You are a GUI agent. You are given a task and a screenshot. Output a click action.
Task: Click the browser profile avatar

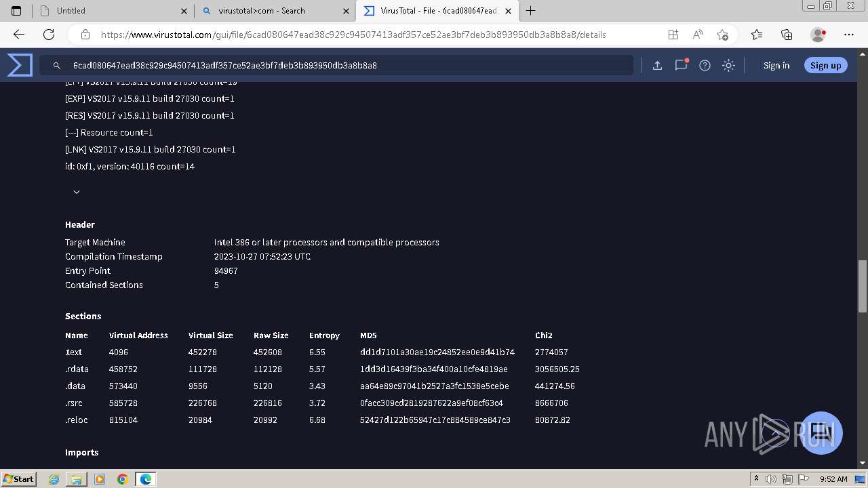(818, 35)
